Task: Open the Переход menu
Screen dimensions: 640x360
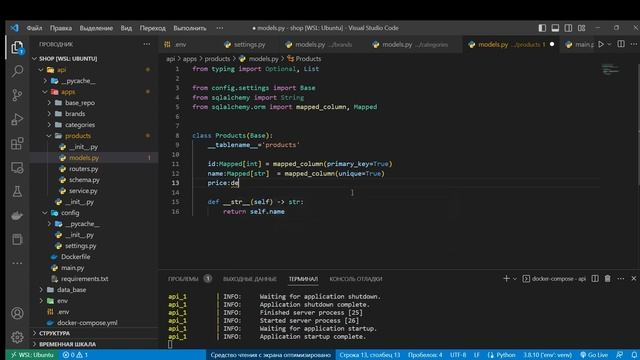Action: click(x=153, y=28)
